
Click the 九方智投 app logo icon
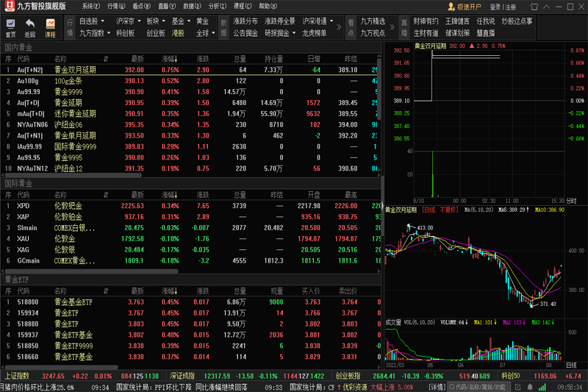pos(8,6)
